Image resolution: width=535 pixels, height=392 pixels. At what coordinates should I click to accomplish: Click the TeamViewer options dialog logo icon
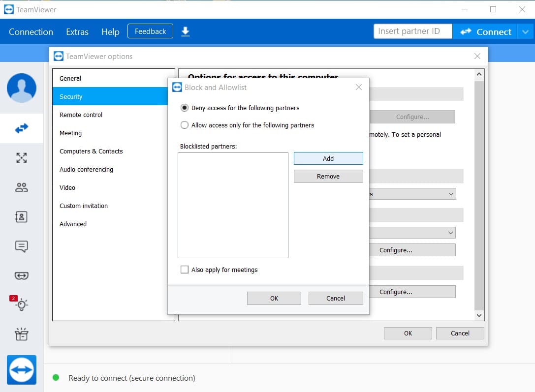pyautogui.click(x=59, y=56)
